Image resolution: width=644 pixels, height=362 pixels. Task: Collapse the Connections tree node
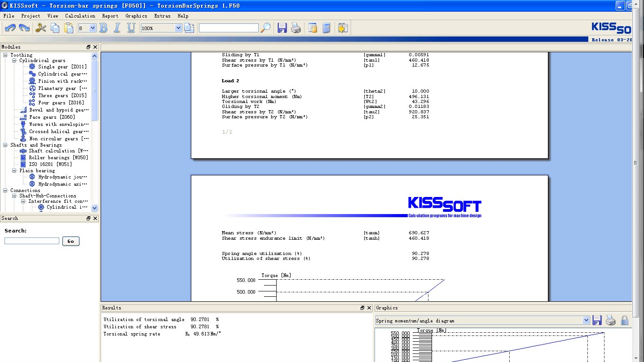(x=5, y=190)
